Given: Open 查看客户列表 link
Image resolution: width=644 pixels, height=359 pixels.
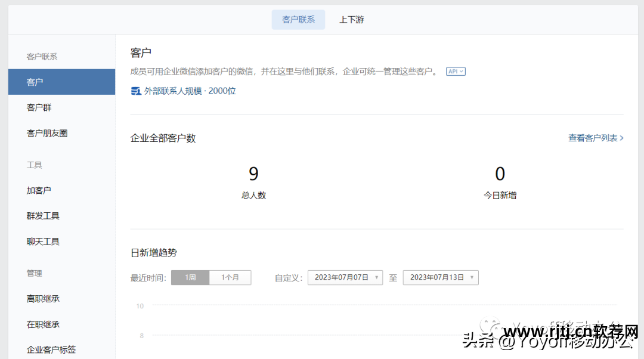Looking at the screenshot, I should point(593,137).
